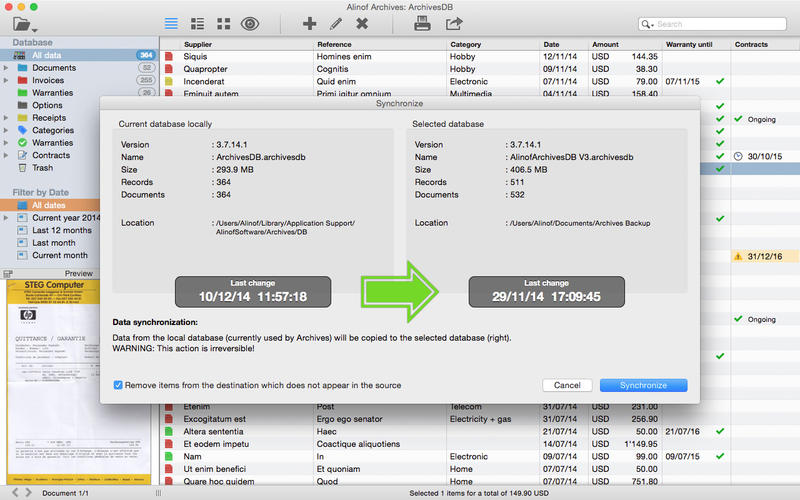The image size is (800, 500).
Task: Click warranty checkmark for 09/07/15
Action: [x=720, y=456]
